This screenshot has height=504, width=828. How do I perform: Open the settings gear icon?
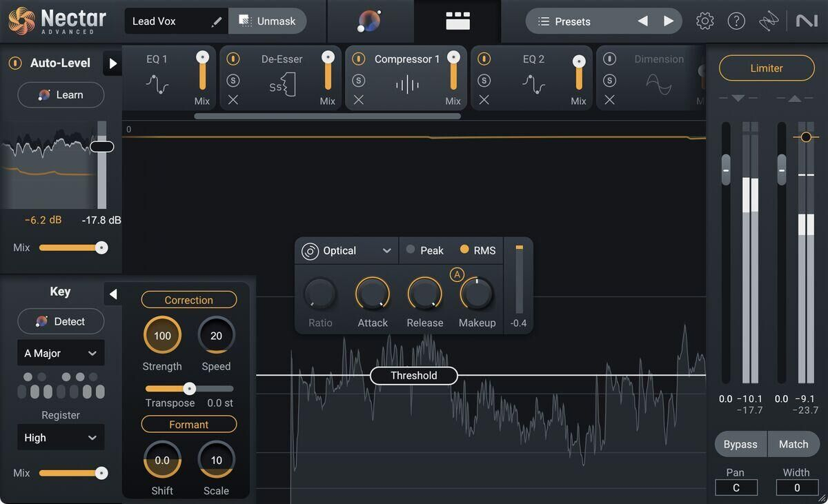point(704,21)
